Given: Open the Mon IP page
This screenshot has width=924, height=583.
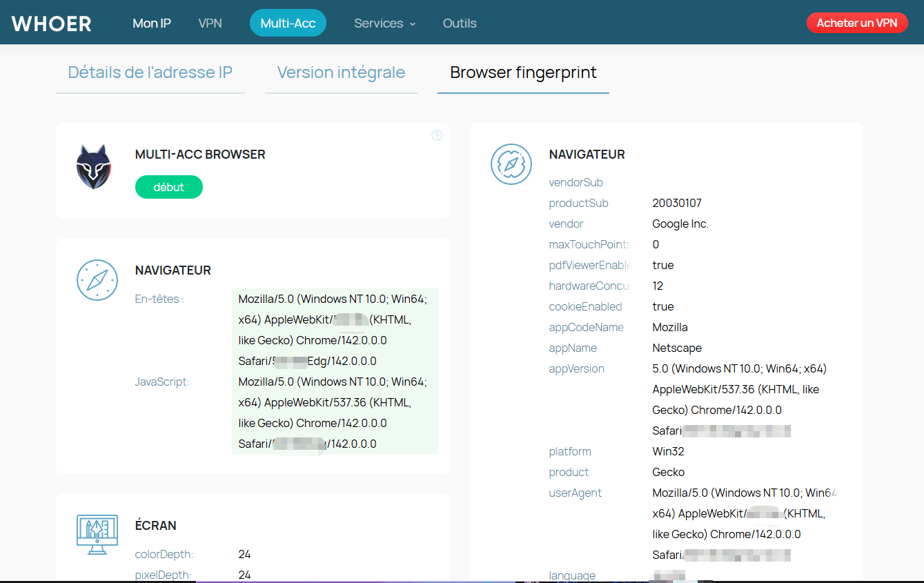Looking at the screenshot, I should pos(152,23).
